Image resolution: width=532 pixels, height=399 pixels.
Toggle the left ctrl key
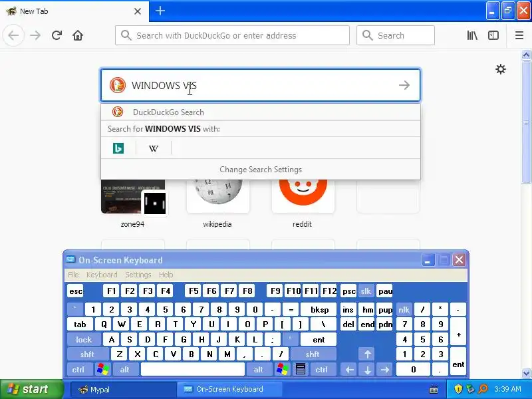78,369
